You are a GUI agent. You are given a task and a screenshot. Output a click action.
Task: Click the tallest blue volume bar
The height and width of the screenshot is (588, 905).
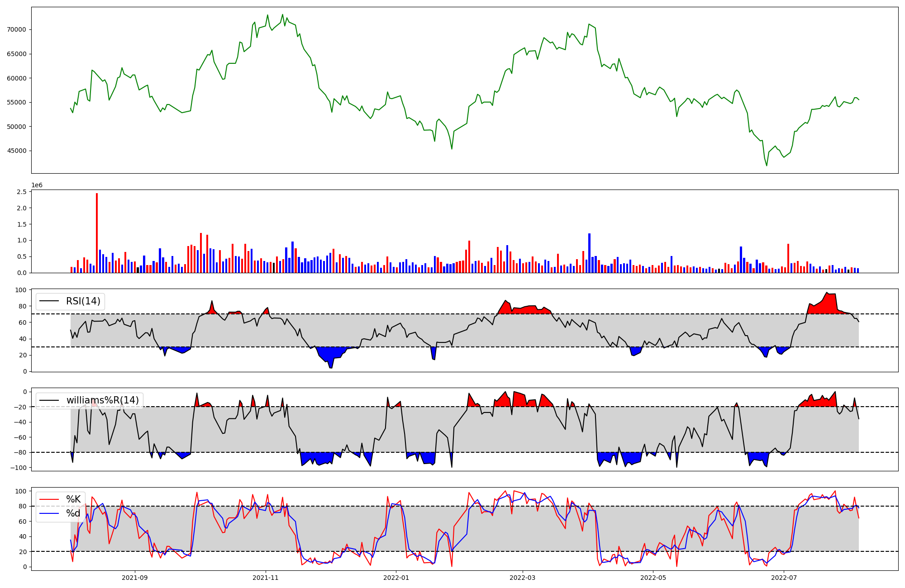click(589, 253)
